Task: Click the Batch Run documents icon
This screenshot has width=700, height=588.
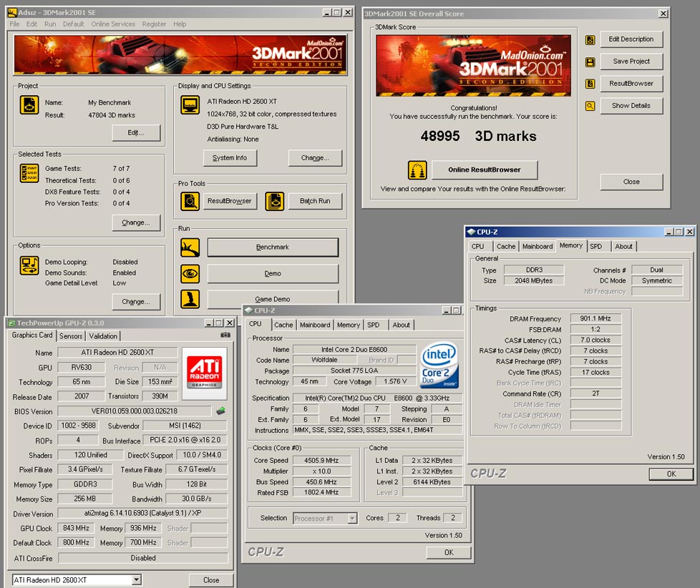Action: [x=275, y=201]
